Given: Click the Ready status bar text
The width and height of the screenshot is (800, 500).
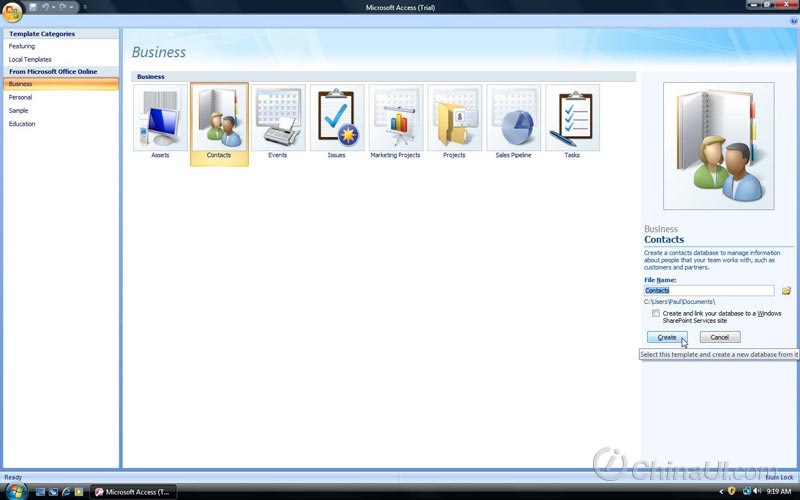Looking at the screenshot, I should pos(13,478).
